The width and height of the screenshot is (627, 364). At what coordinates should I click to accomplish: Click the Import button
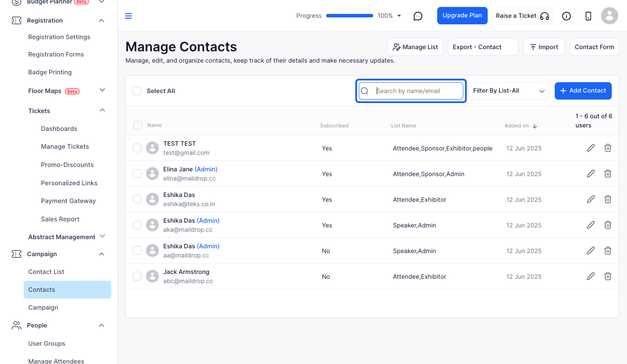click(x=544, y=47)
